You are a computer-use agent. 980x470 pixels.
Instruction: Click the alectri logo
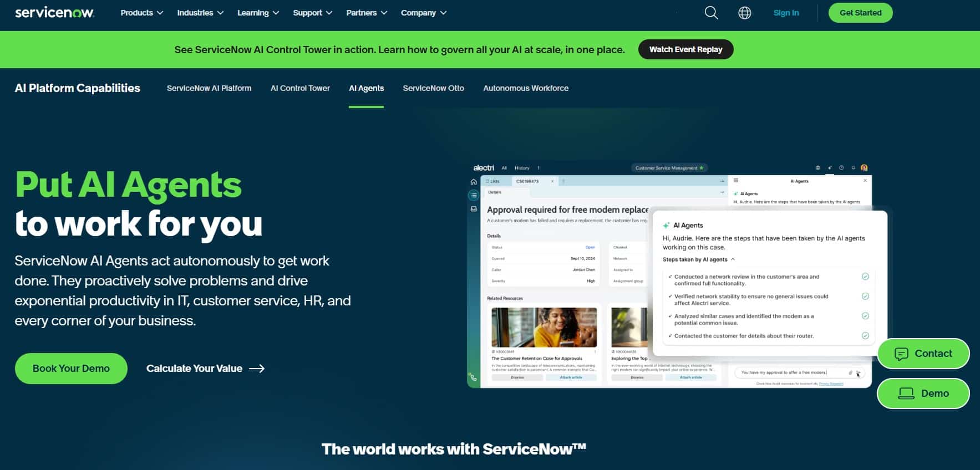click(x=484, y=168)
